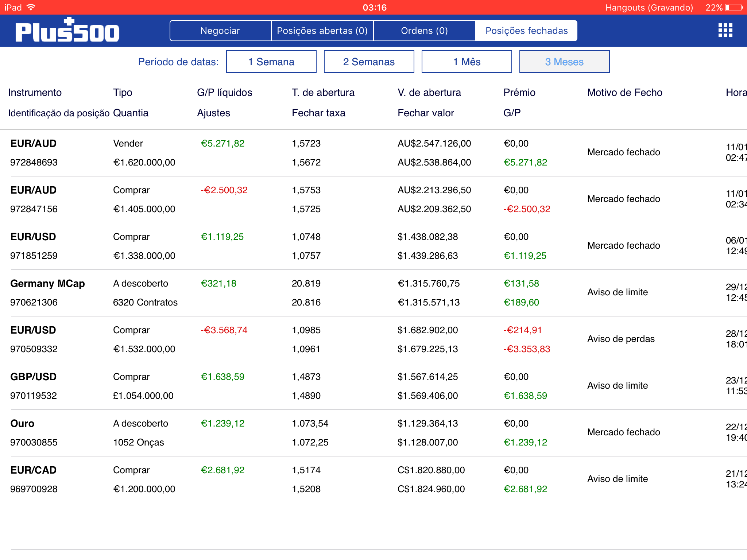Select the 3 Meses period button
Screen dimensions: 747x560
click(x=564, y=62)
